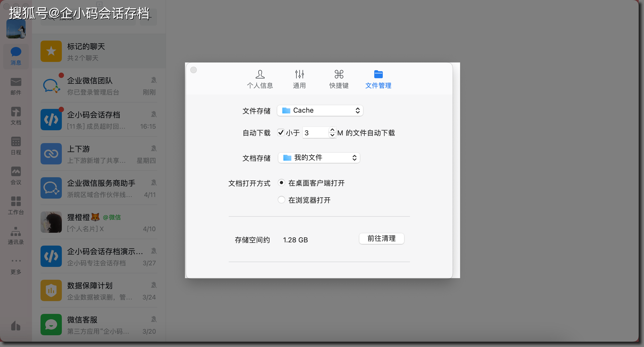Open the 工作台 workbench sidebar icon

pos(16,206)
